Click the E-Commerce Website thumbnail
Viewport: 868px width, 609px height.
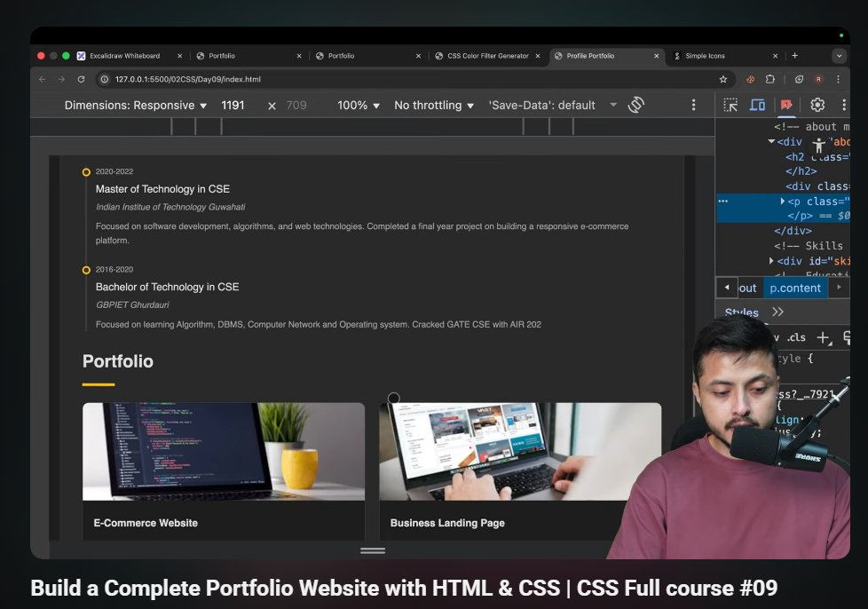tap(224, 452)
